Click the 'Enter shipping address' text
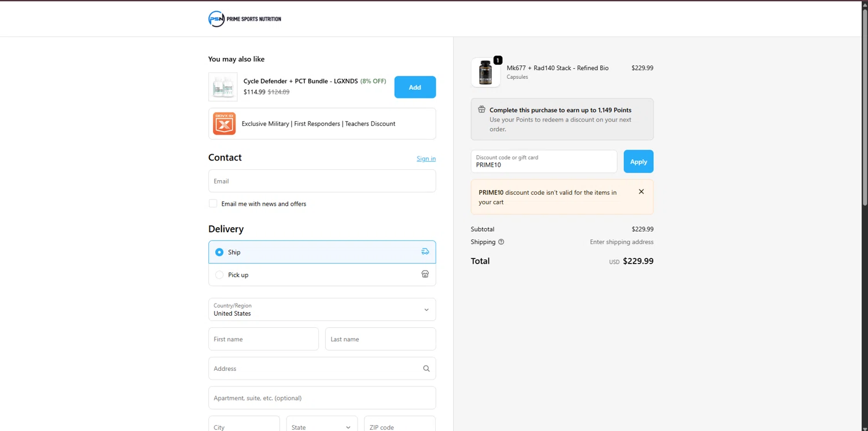Viewport: 868px width, 431px height. click(x=621, y=242)
